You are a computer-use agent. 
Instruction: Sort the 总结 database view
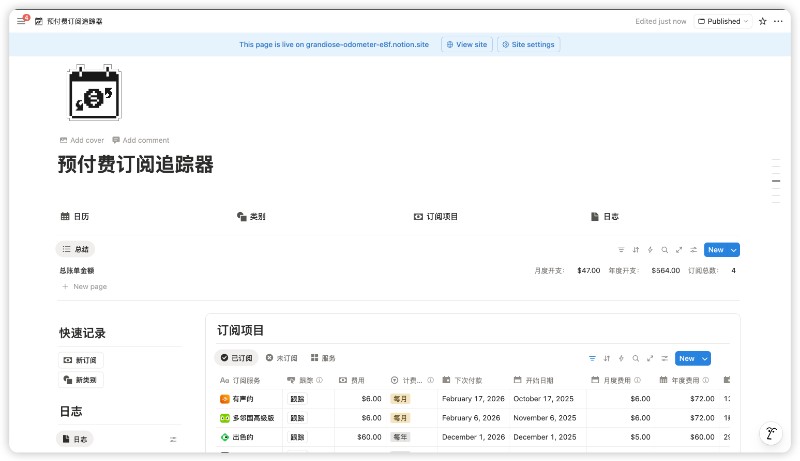point(636,250)
